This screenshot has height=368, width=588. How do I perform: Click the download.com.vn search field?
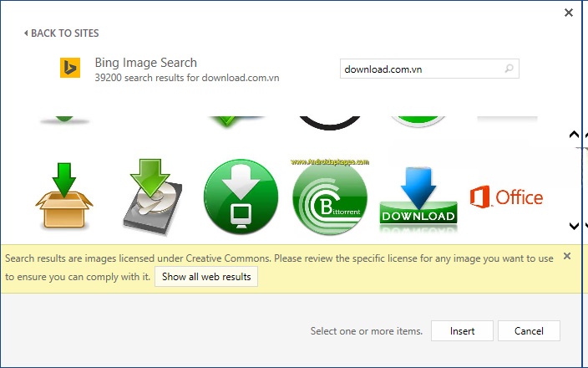[x=429, y=69]
